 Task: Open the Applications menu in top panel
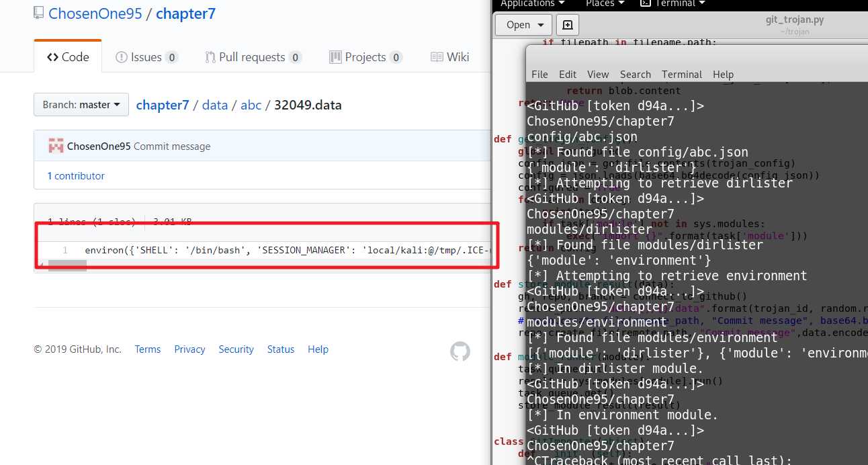533,3
